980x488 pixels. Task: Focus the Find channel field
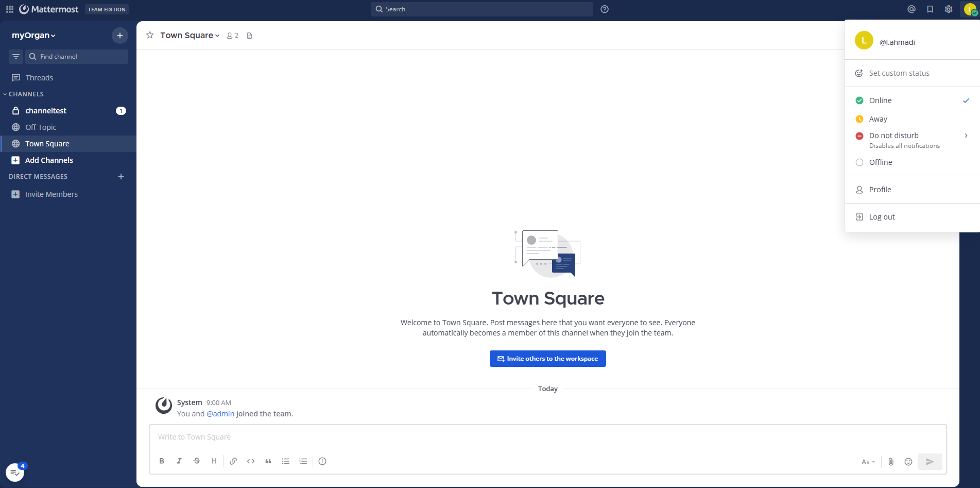(x=77, y=57)
